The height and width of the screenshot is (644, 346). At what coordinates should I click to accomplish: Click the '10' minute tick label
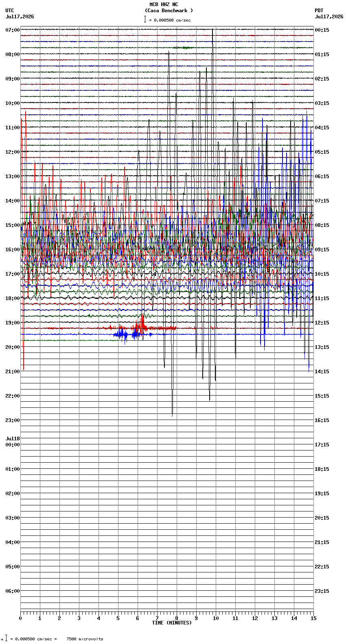[216, 618]
